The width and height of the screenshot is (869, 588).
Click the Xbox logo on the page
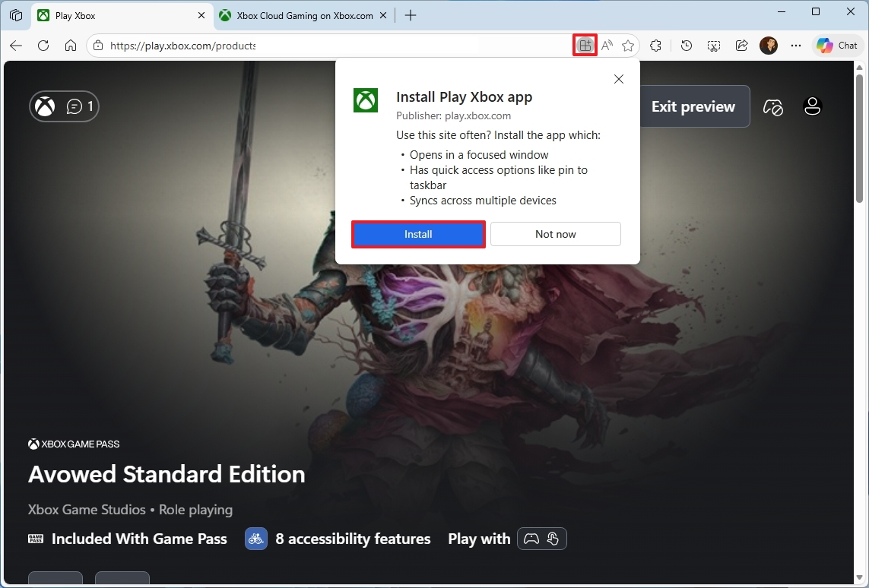pos(46,106)
